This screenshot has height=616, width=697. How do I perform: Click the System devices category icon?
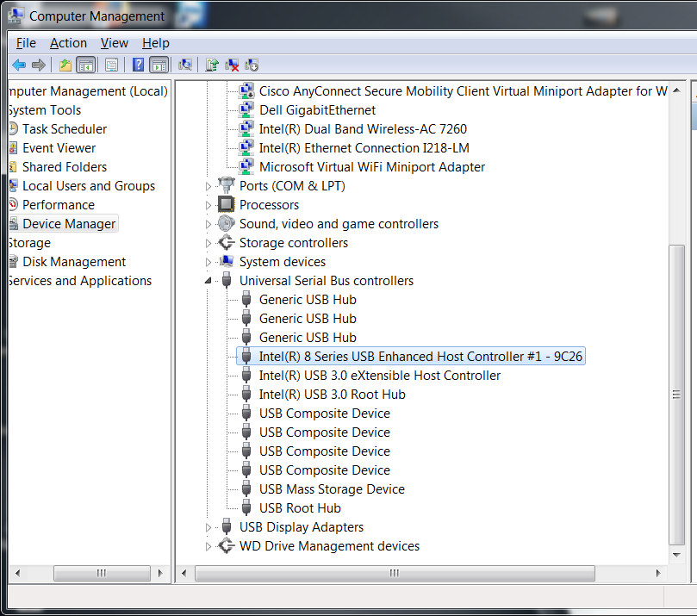pyautogui.click(x=226, y=261)
